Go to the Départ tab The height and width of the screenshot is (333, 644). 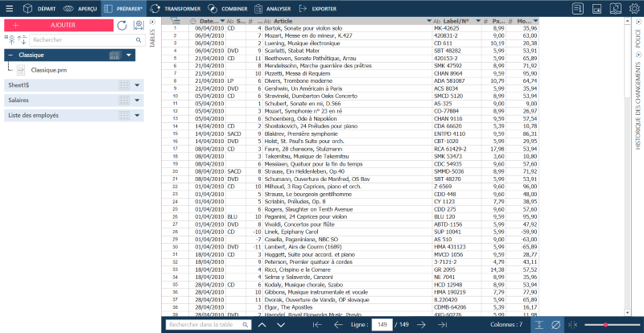[39, 8]
